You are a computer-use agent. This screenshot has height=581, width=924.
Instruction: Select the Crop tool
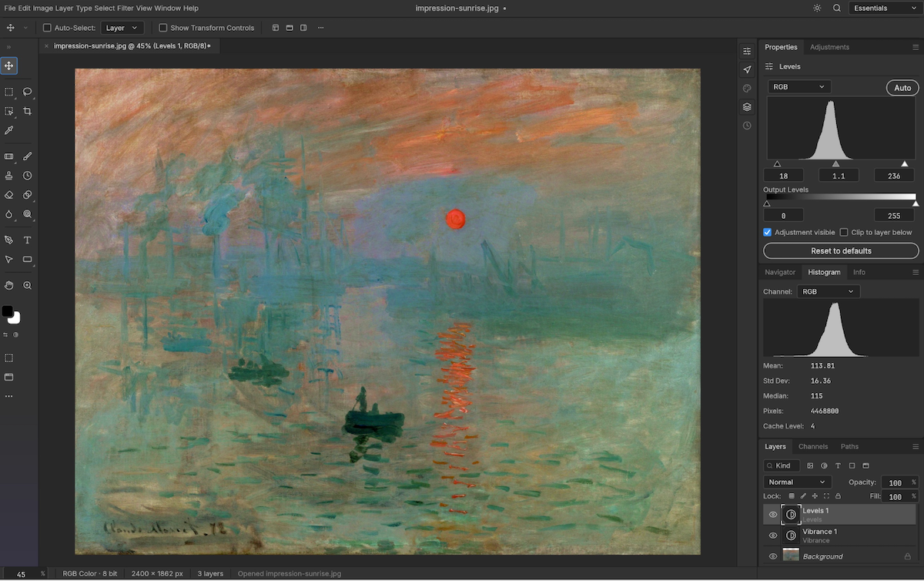[28, 111]
